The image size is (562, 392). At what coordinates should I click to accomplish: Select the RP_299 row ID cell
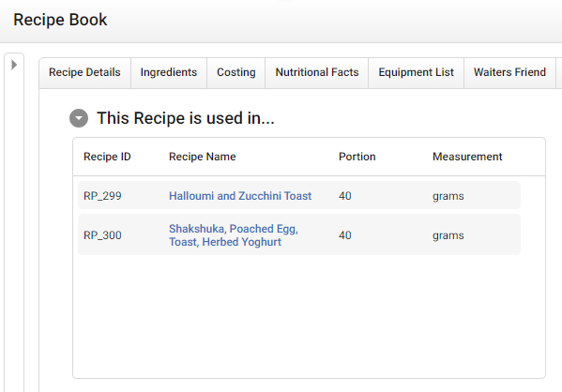pyautogui.click(x=102, y=196)
